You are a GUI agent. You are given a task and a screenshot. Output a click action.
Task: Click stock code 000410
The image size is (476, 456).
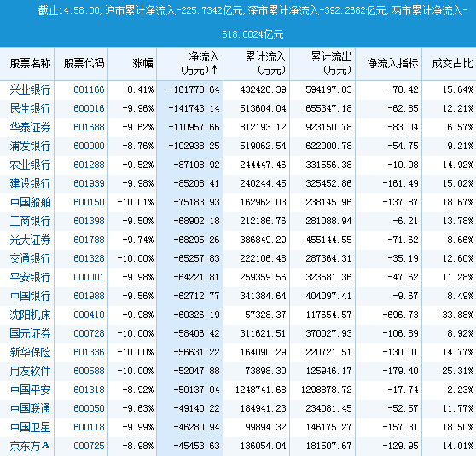point(89,315)
